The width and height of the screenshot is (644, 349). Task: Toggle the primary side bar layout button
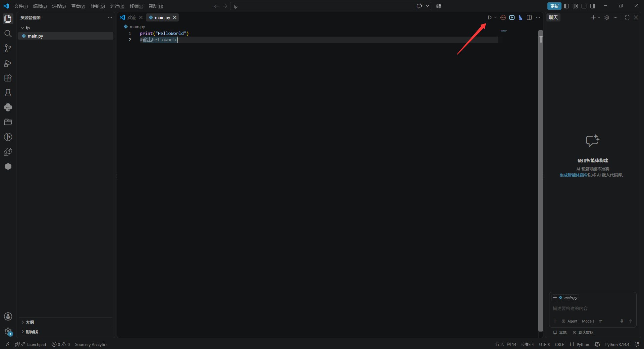[567, 6]
